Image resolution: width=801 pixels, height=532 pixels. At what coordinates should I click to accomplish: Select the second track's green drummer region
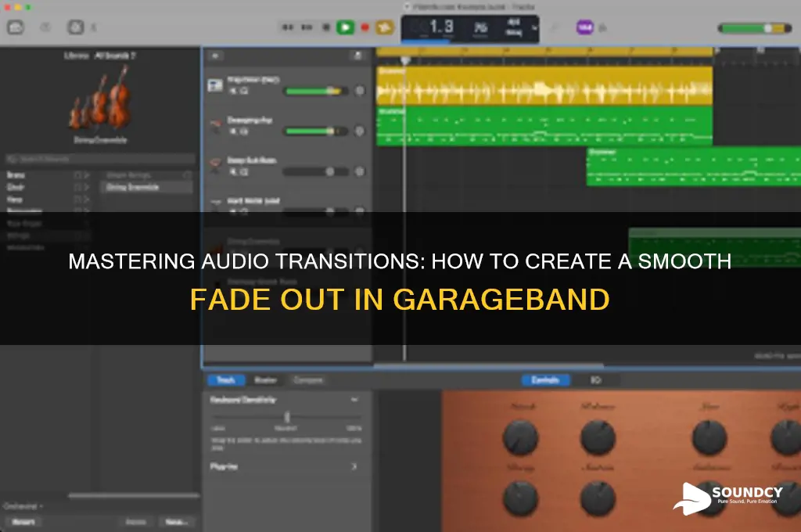(x=544, y=126)
